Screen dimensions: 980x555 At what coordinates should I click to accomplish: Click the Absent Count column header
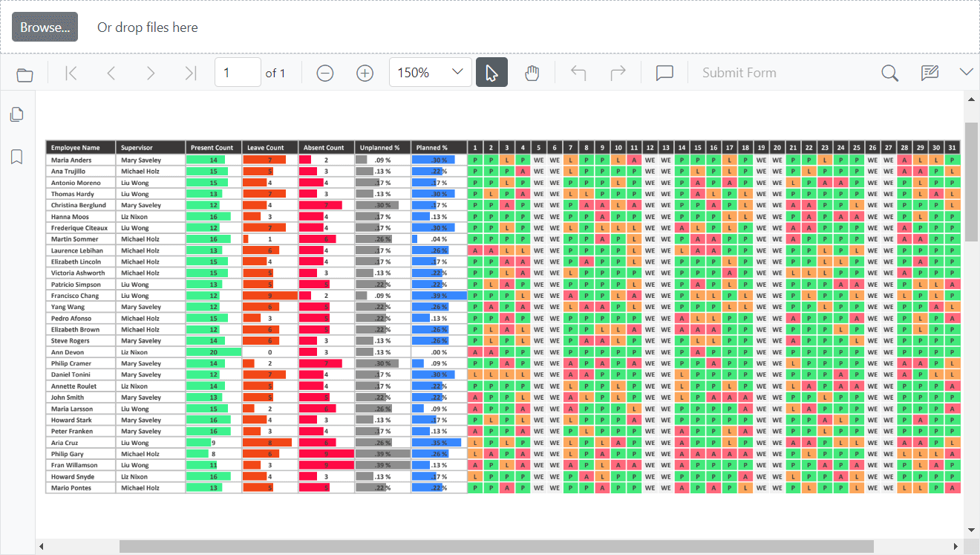click(x=327, y=148)
